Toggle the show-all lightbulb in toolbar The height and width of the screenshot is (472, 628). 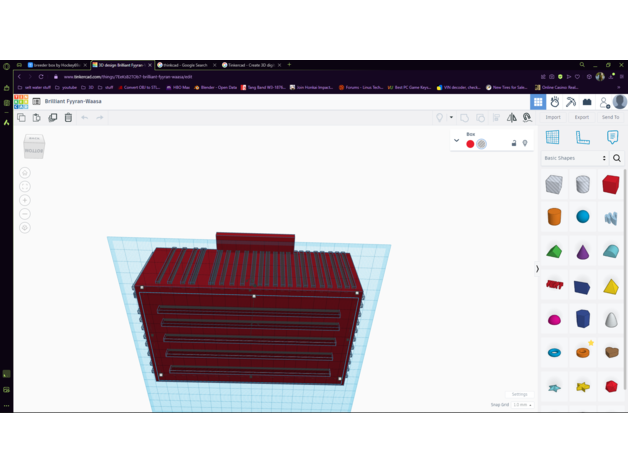pyautogui.click(x=439, y=118)
